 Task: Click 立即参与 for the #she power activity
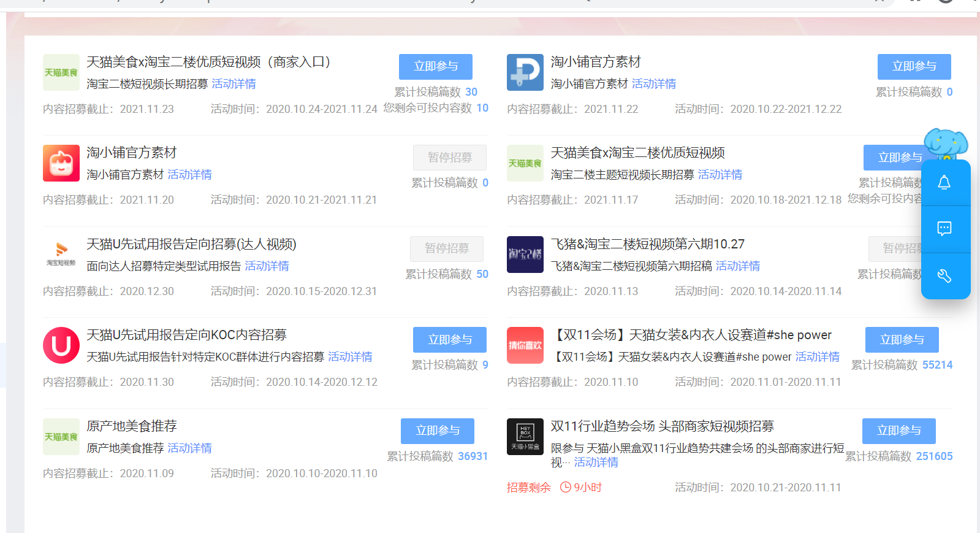pos(902,340)
